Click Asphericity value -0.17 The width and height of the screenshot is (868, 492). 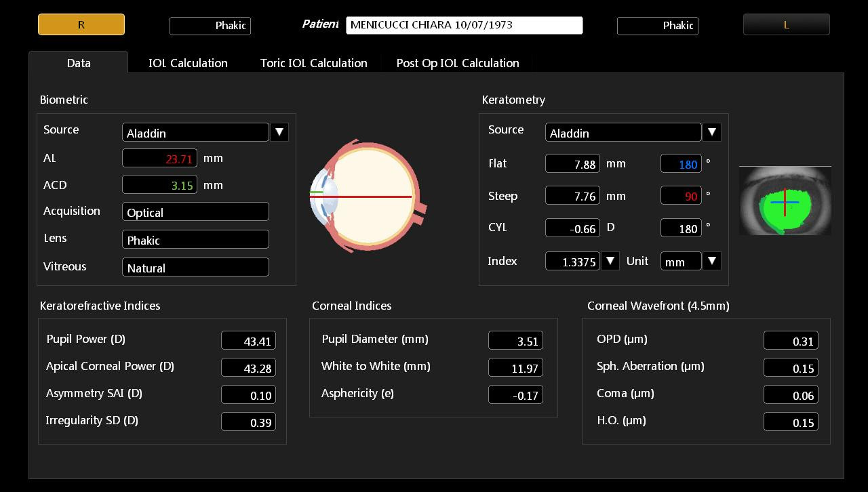click(x=515, y=395)
